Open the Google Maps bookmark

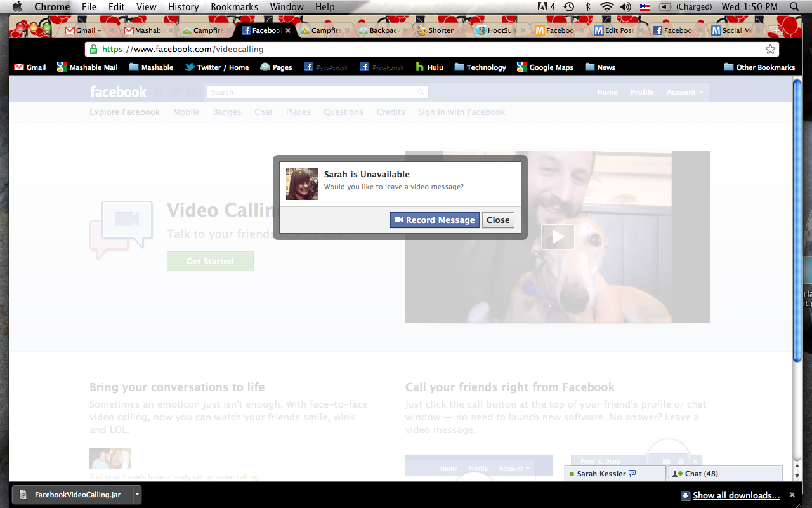(x=545, y=67)
